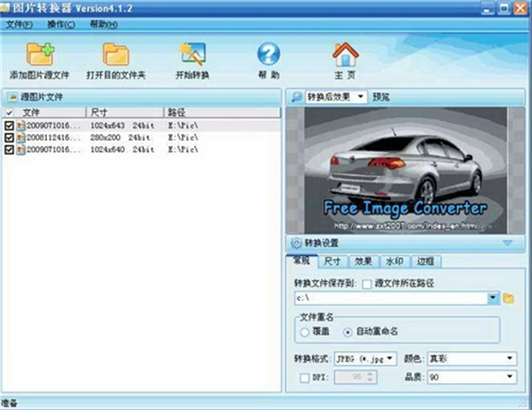
Task: Click the magnifier icon in the preview panel
Action: tap(296, 97)
